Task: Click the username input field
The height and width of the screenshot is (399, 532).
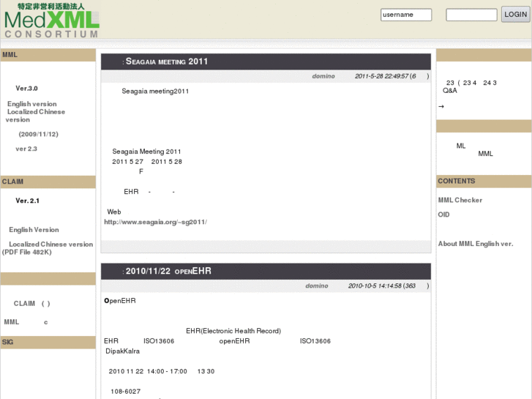Action: click(x=406, y=15)
